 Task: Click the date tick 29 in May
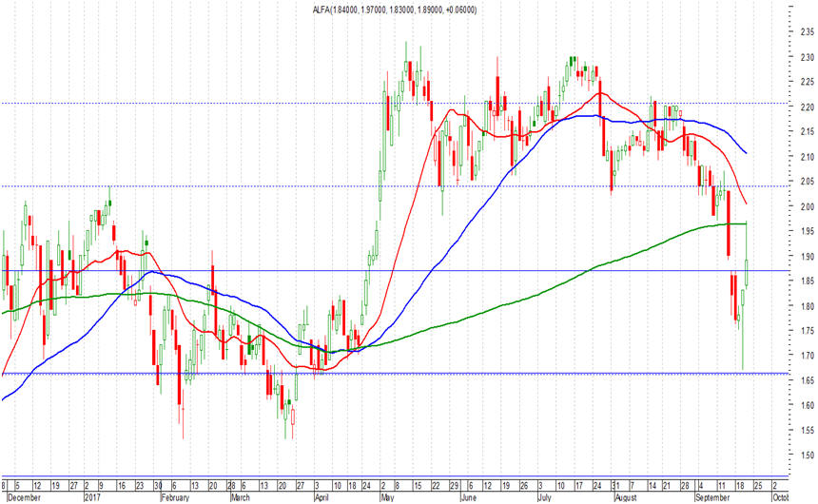(454, 486)
